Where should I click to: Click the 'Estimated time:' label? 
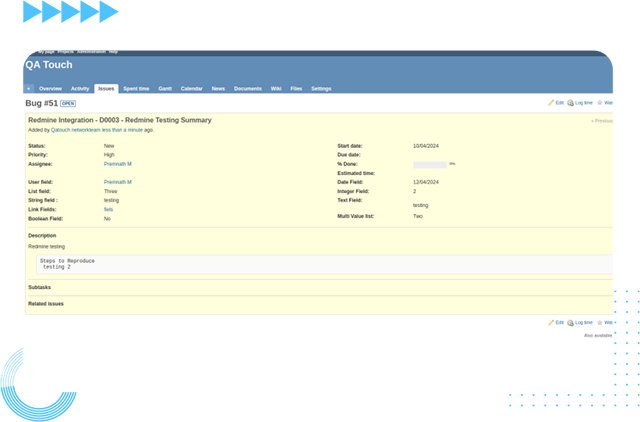356,173
